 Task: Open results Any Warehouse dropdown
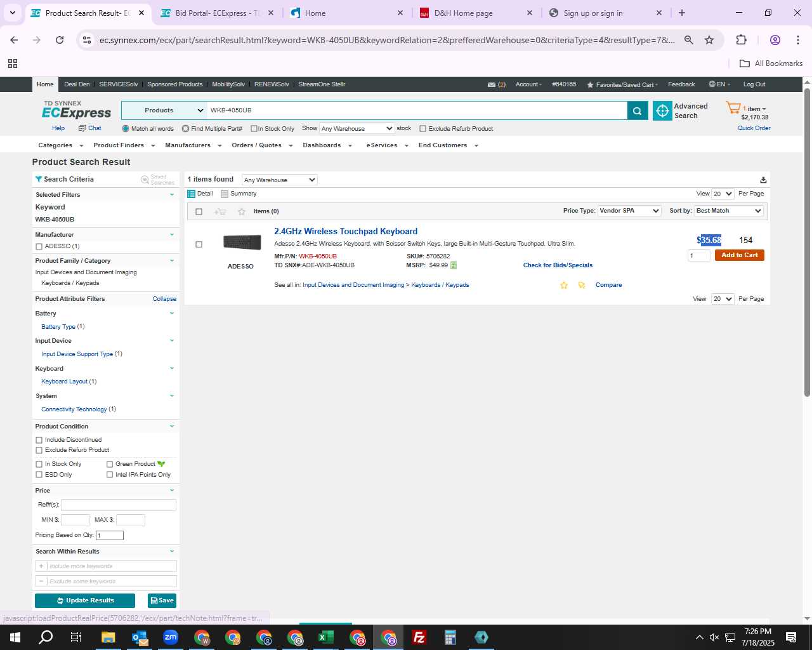[279, 180]
